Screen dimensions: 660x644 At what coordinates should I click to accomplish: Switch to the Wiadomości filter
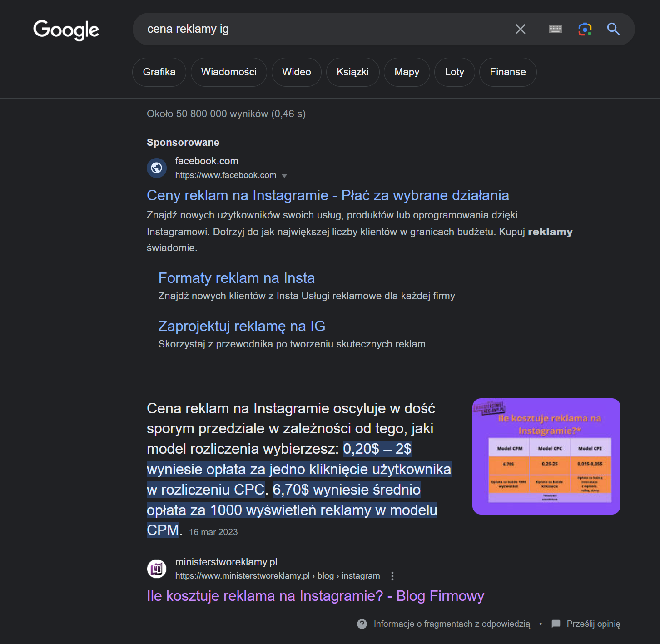[229, 72]
